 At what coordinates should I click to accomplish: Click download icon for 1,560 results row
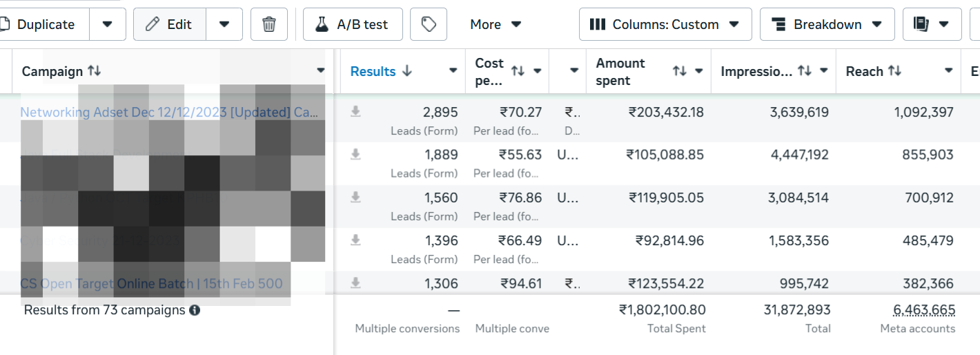(355, 198)
